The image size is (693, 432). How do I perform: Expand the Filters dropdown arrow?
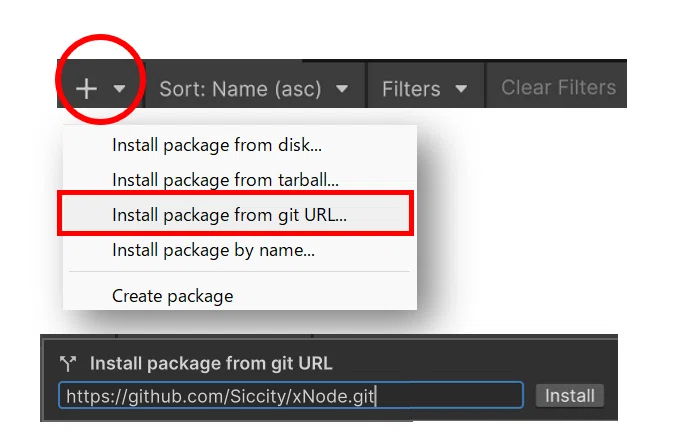[461, 89]
